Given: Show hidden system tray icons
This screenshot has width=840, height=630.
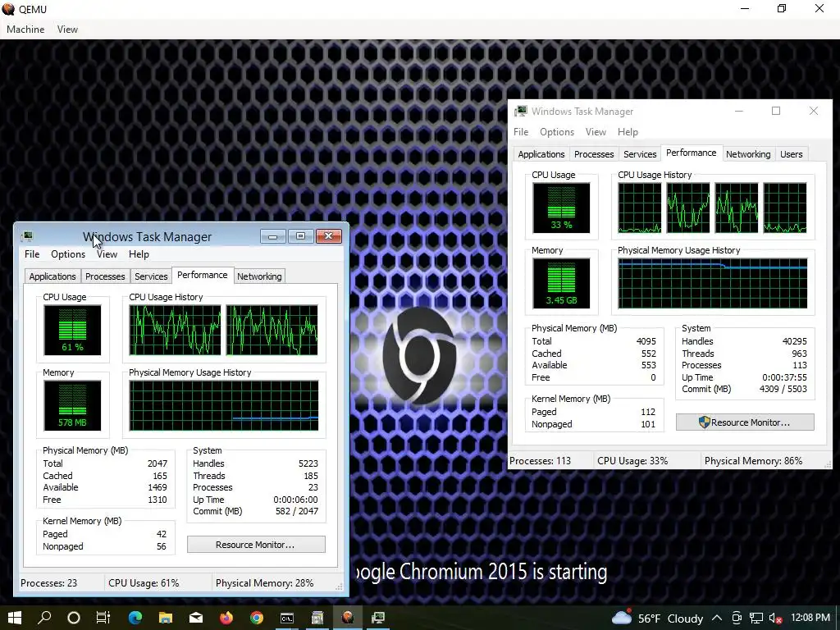Looking at the screenshot, I should tap(717, 619).
